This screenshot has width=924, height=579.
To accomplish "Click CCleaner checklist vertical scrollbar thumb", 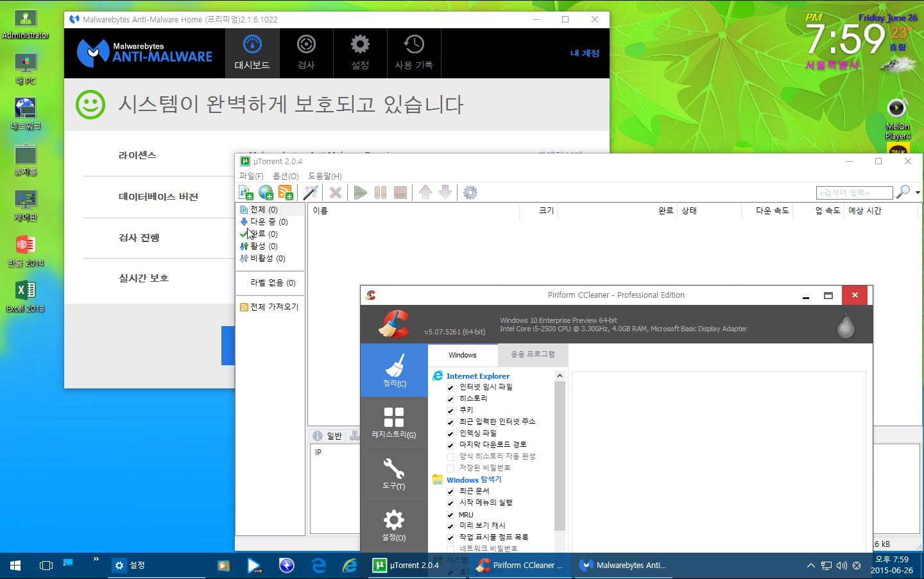I will 560,456.
